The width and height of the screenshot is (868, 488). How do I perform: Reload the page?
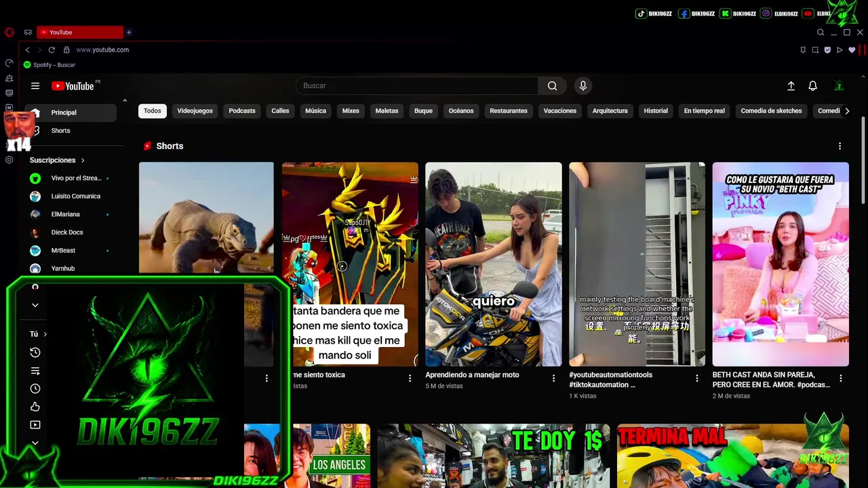52,49
